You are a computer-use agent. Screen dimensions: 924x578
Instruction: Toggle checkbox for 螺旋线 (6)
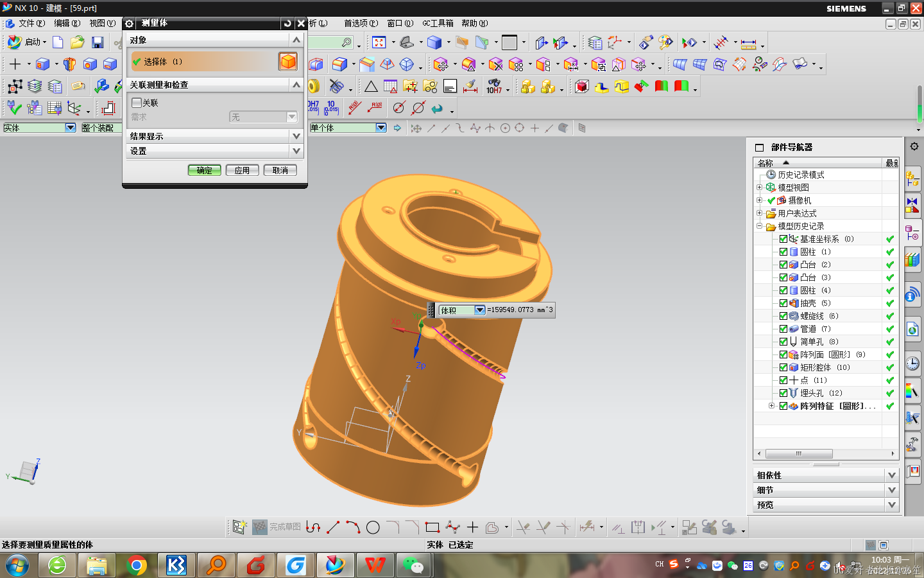pyautogui.click(x=783, y=316)
